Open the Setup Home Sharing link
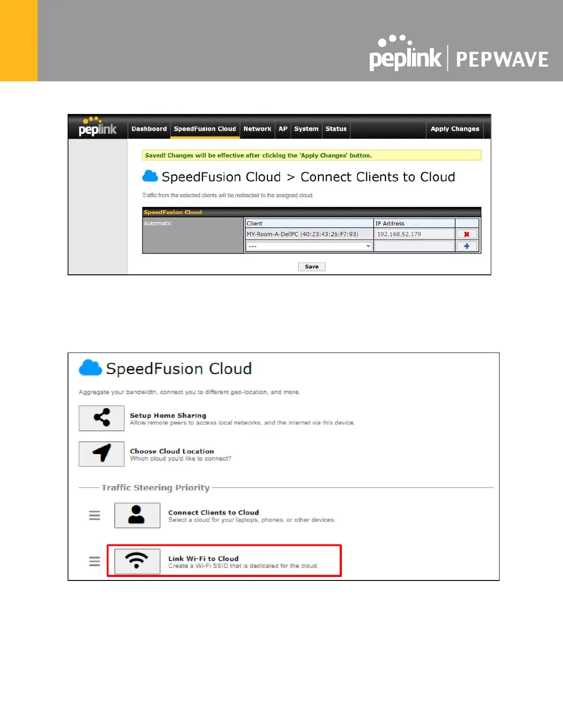 [168, 415]
